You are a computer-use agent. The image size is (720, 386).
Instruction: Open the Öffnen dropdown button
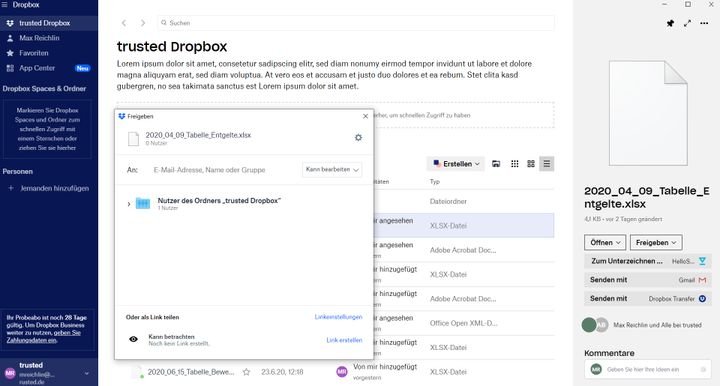[x=605, y=242]
